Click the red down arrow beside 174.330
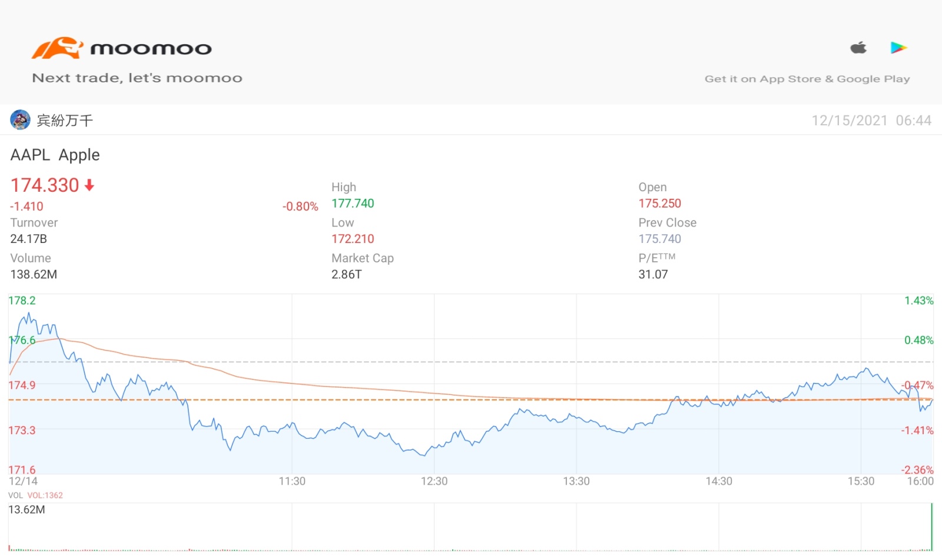This screenshot has height=560, width=942. coord(89,185)
